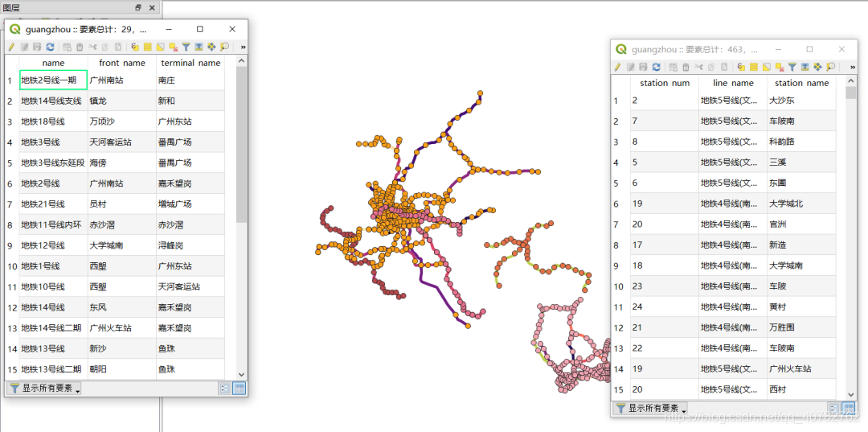Pan map to selected rows, 29-feature table
The height and width of the screenshot is (432, 868).
coord(211,47)
